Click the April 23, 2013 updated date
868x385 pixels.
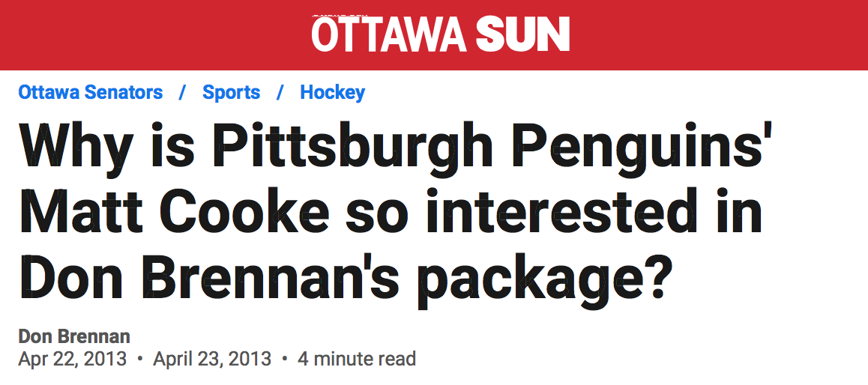pos(212,359)
